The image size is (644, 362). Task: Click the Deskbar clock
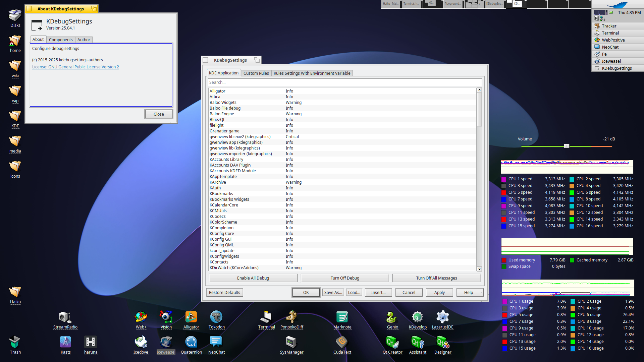pos(629,12)
